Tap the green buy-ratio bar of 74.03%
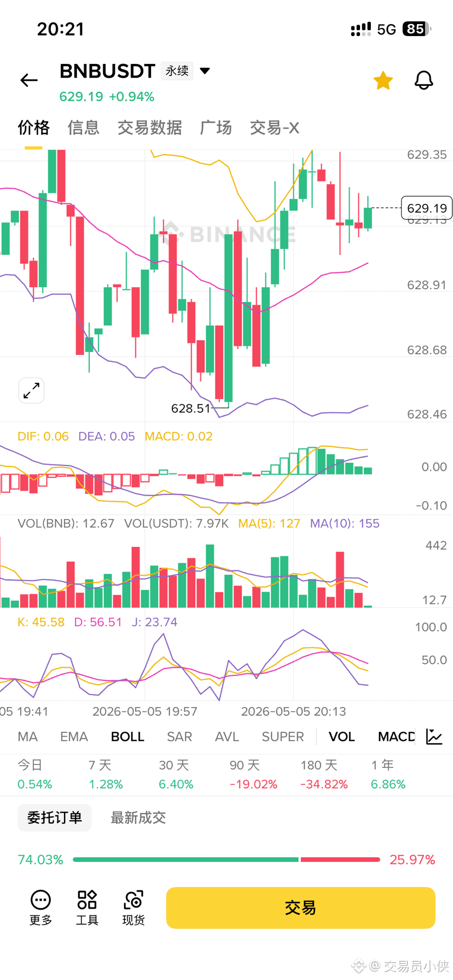This screenshot has width=453, height=980. click(185, 860)
